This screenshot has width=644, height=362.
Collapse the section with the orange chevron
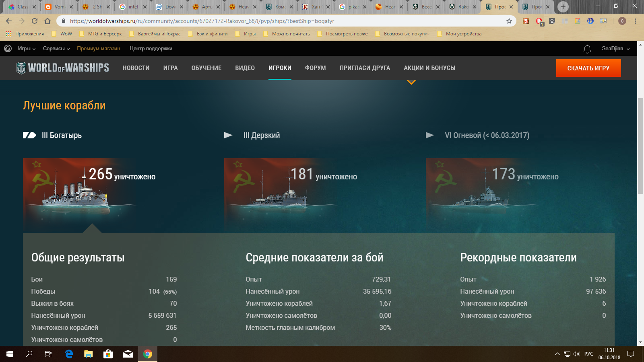(x=411, y=82)
